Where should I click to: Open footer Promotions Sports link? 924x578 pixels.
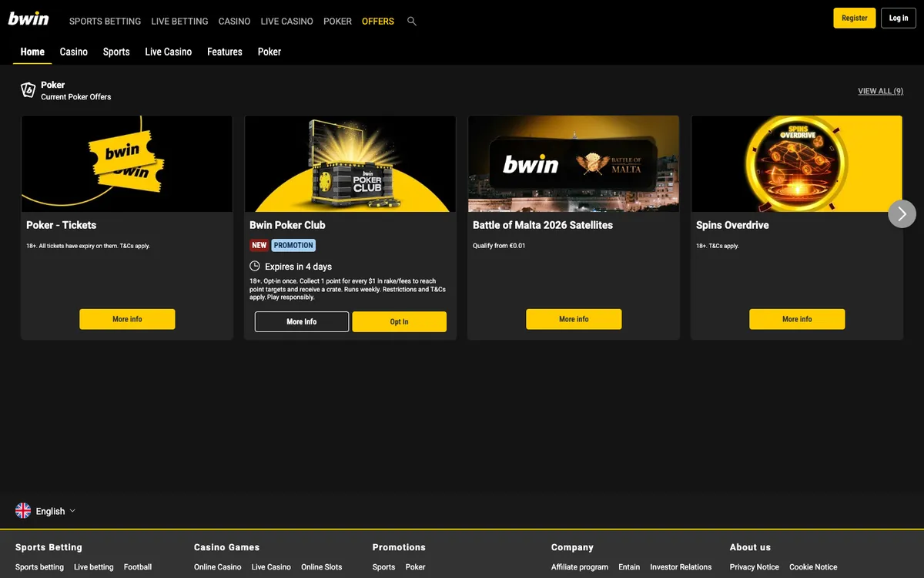(x=383, y=567)
